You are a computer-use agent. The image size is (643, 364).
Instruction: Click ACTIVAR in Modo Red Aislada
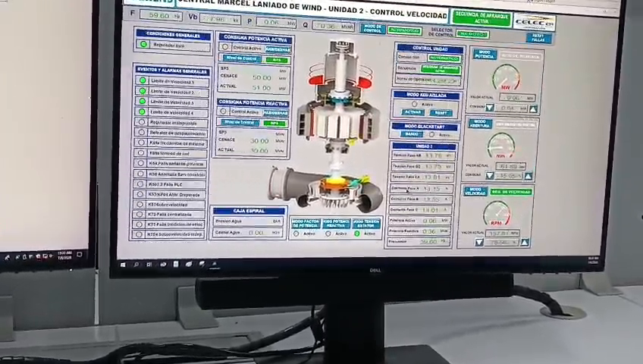412,112
